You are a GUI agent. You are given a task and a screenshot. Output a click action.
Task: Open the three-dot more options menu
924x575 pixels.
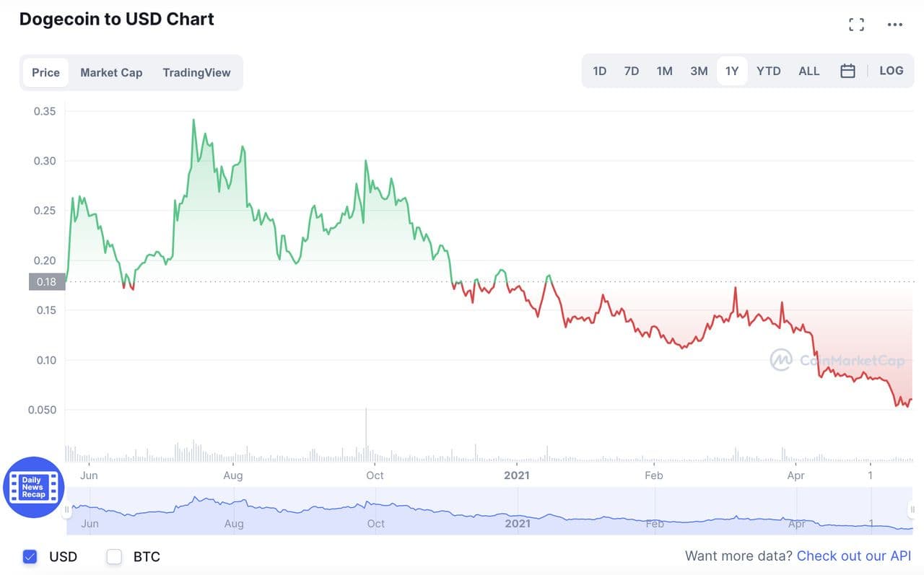[x=895, y=25]
